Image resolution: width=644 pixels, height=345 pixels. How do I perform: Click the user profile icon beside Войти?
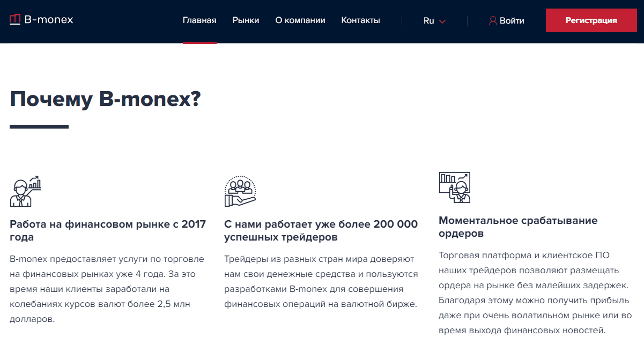click(493, 21)
